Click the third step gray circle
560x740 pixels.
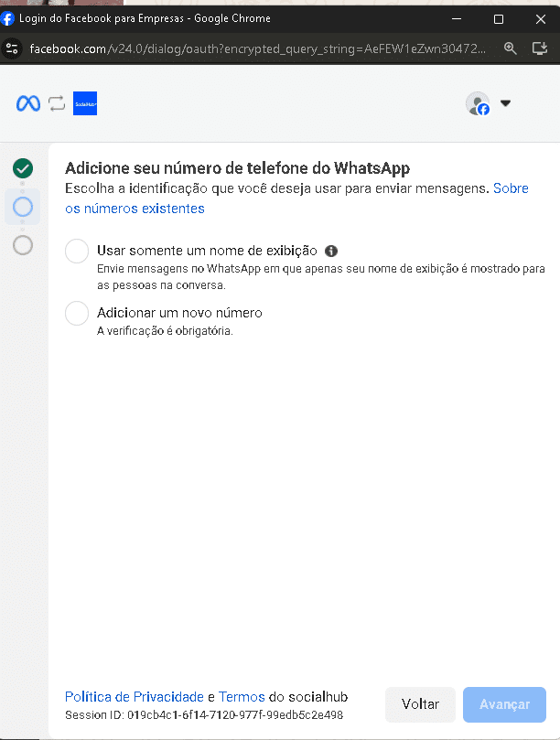[x=23, y=245]
